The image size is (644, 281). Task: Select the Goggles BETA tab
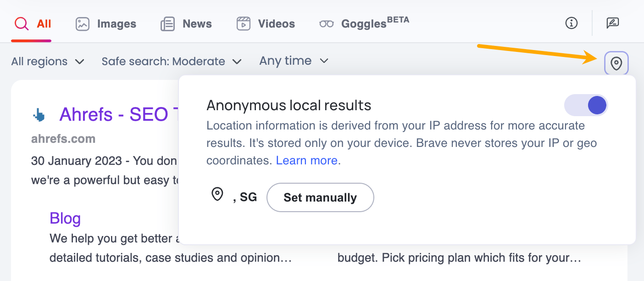[362, 23]
